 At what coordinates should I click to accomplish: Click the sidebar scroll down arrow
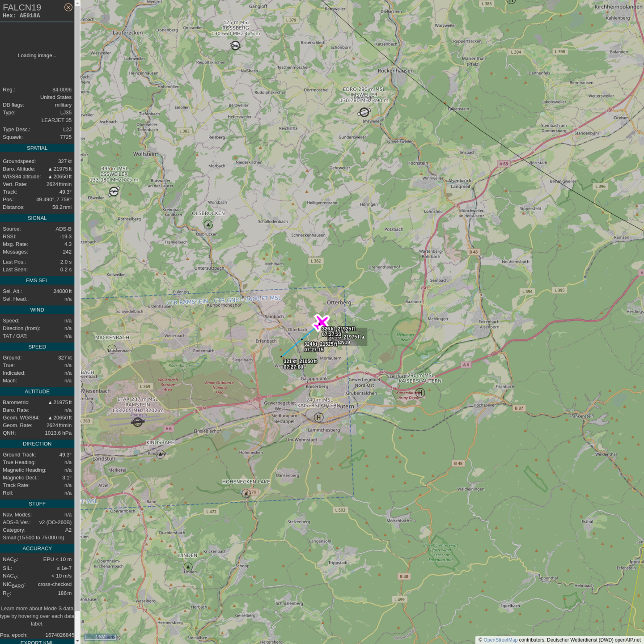[77, 640]
